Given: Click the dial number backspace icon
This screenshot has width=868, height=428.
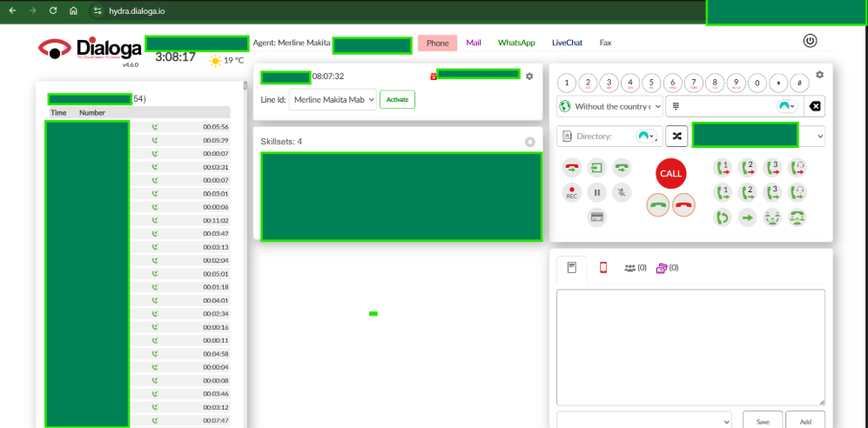Looking at the screenshot, I should tap(814, 107).
